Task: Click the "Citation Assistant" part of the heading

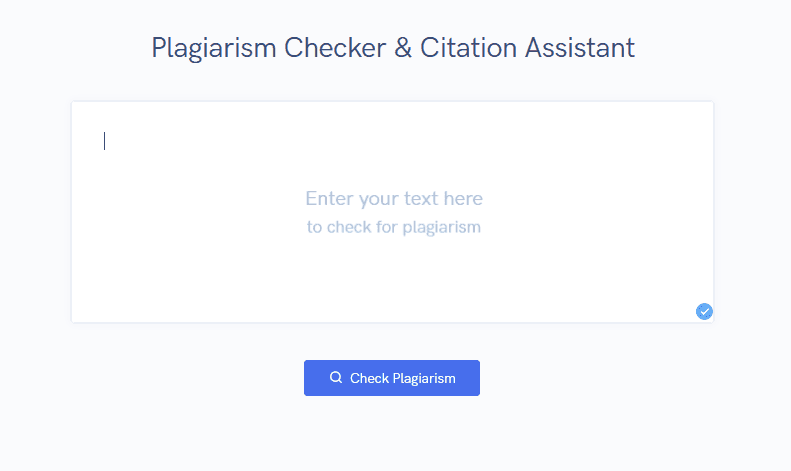Action: click(x=527, y=48)
